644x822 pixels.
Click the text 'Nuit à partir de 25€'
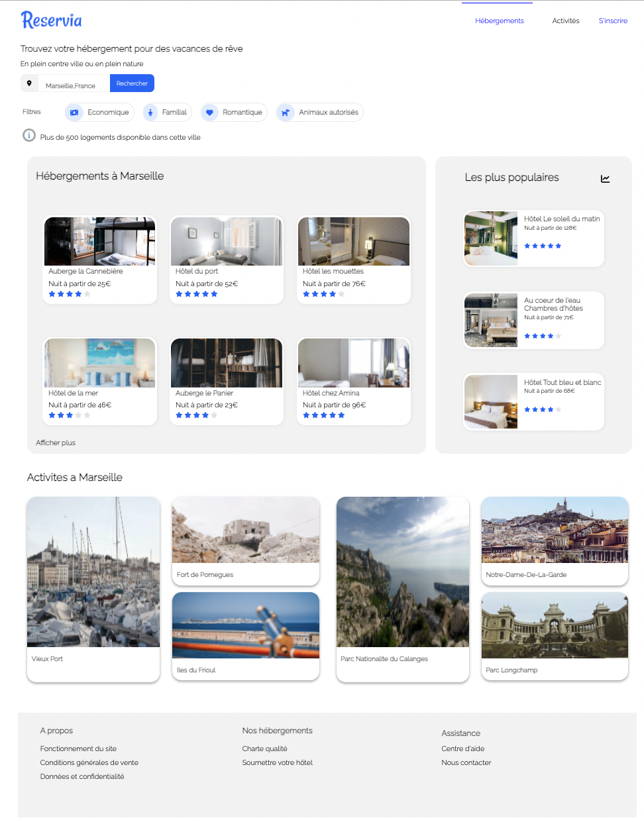tap(80, 283)
